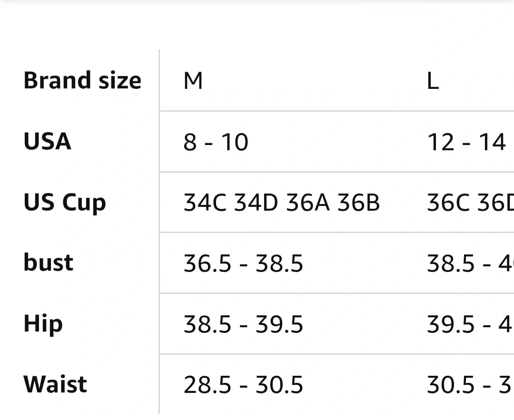Select the 12 - 14 USA size cell
514x420 pixels.
coord(466,142)
